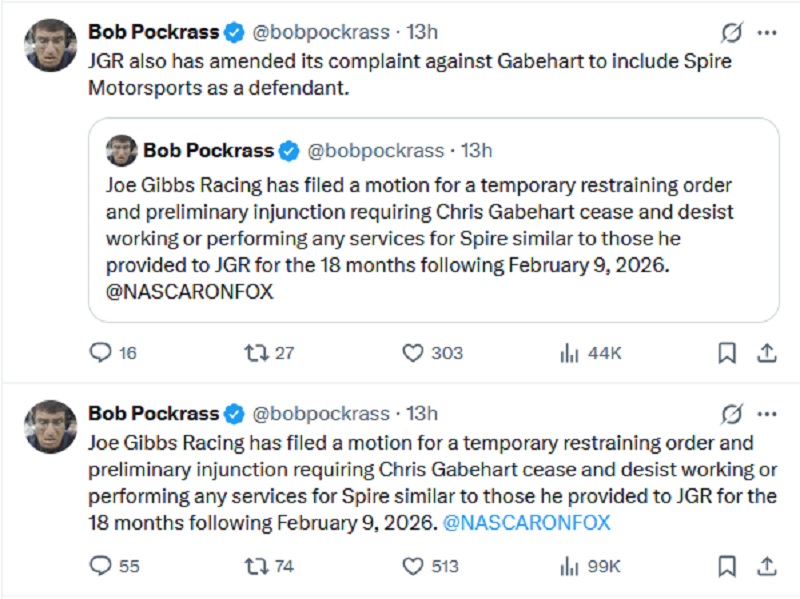Share the first tweet via share icon
This screenshot has width=800, height=599.
(x=766, y=352)
